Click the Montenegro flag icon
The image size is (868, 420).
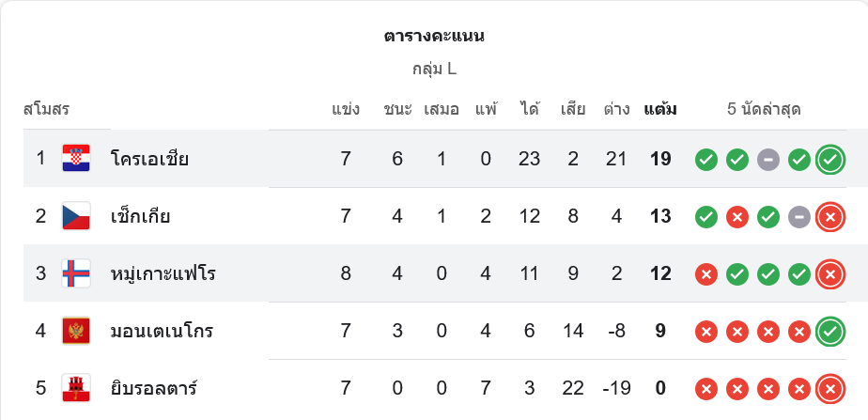(76, 331)
